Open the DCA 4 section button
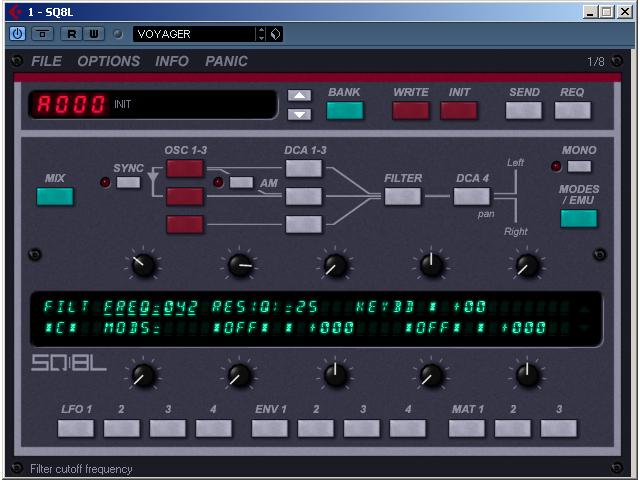The height and width of the screenshot is (480, 640). coord(471,196)
